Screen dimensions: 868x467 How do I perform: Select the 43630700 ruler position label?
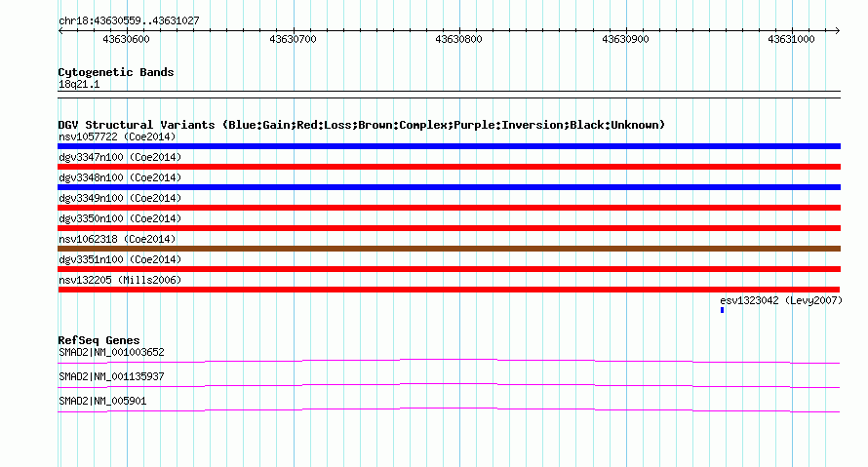click(293, 39)
